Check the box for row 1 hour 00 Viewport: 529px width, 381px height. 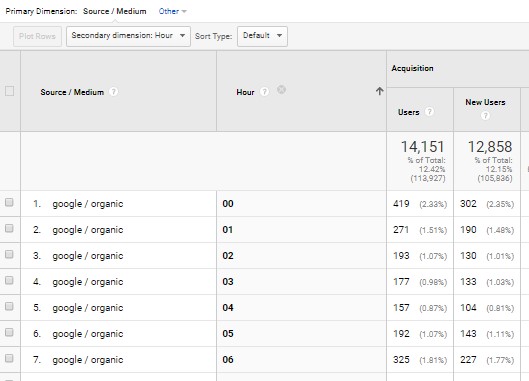[9, 202]
